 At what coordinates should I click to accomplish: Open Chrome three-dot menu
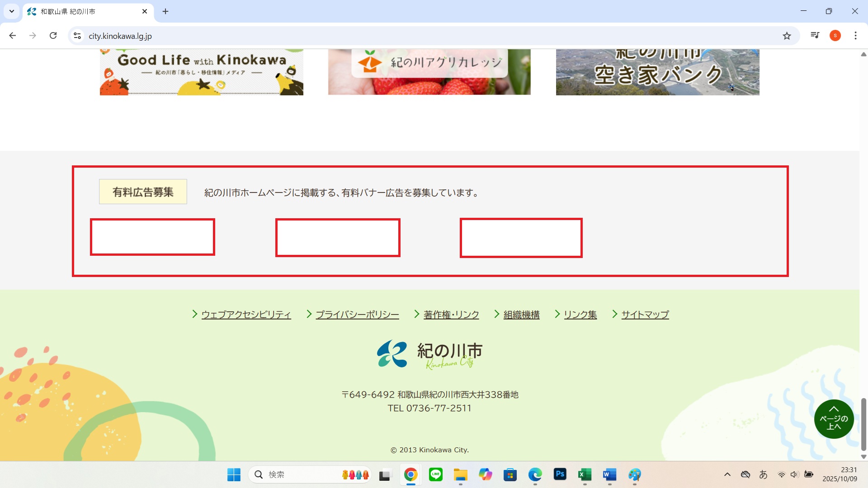[855, 36]
